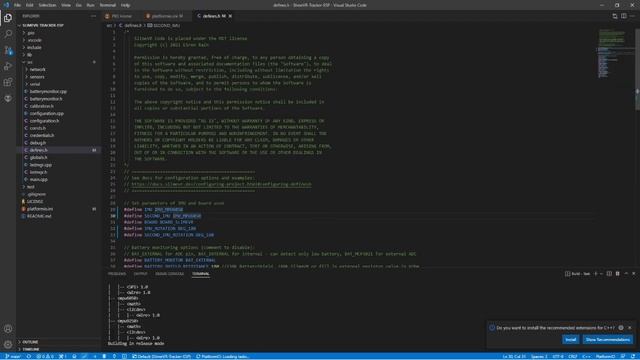Click PlatformIO upload arrow in status bar
Screen dimensions: 640x360
click(x=95, y=356)
